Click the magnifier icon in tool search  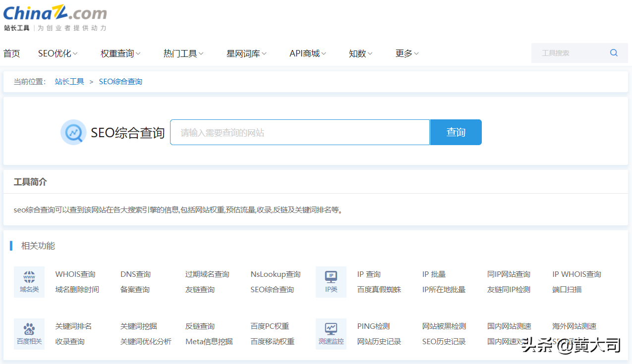(x=614, y=53)
